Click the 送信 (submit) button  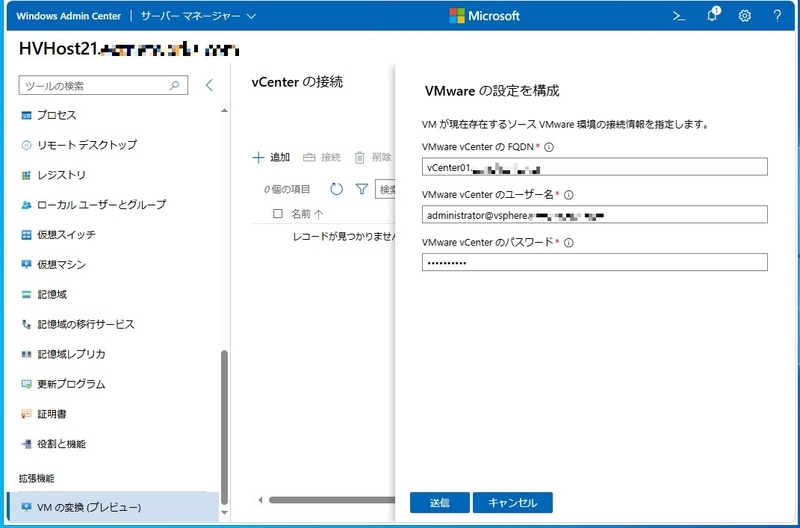[x=439, y=502]
